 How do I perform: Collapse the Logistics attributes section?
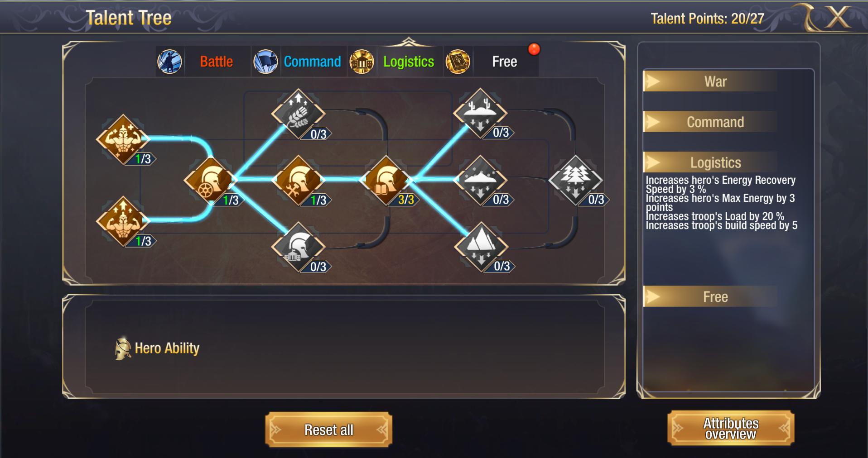(710, 162)
